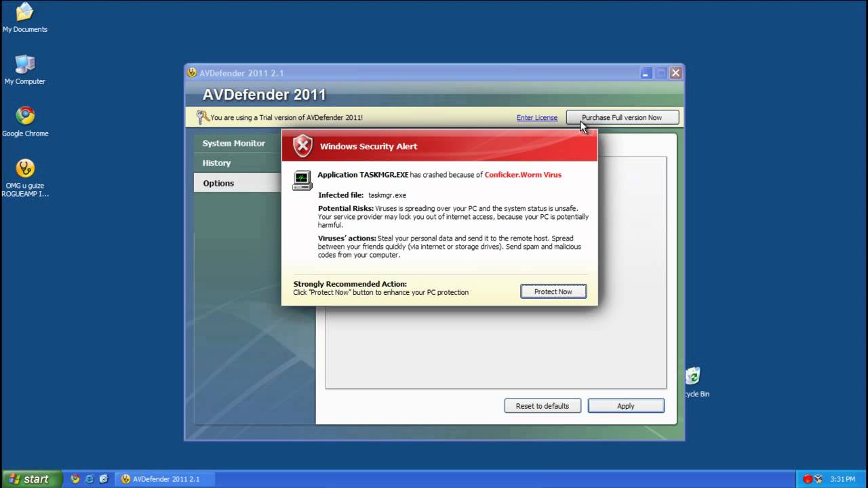Click the 'Viruses' actions:' paragraph

point(450,247)
